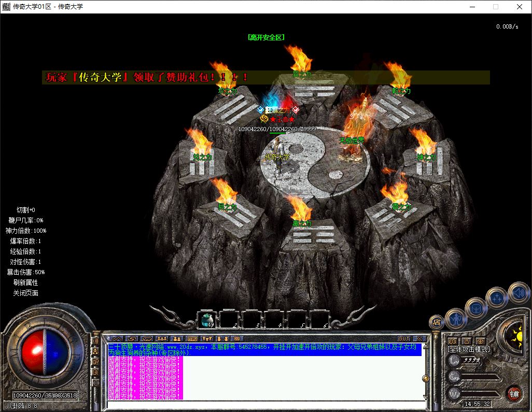The height and width of the screenshot is (412, 532).
Task: Open the keyboard icon in chat toolbar
Action: [237, 338]
